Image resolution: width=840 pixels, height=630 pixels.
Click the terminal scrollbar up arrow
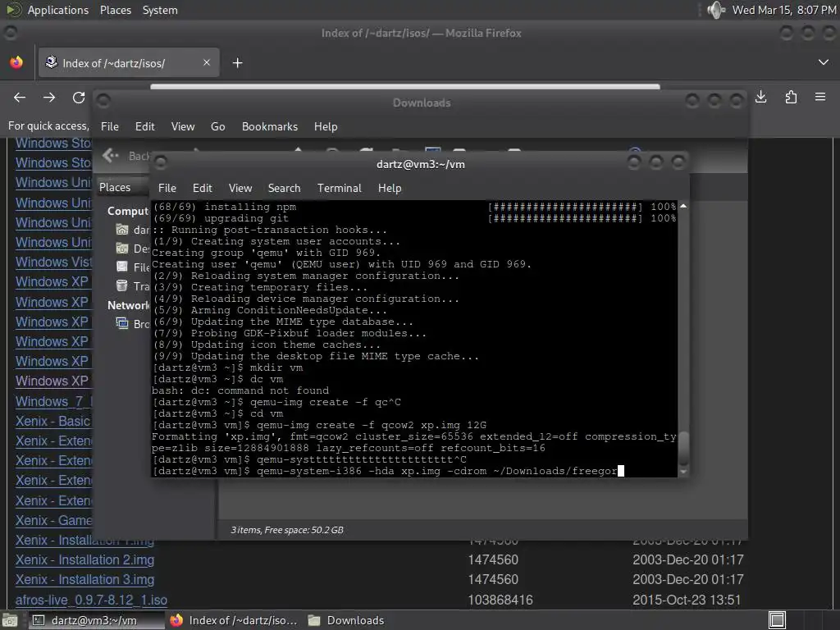pos(683,206)
